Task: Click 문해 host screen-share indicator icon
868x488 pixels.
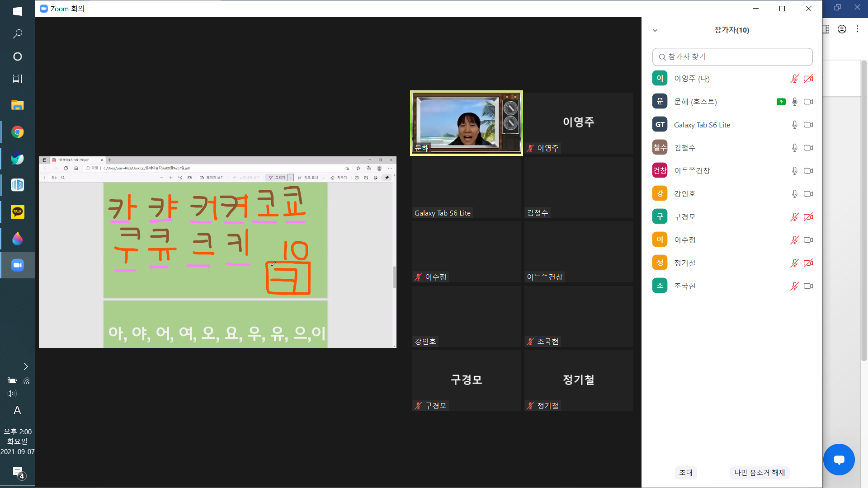Action: click(x=781, y=102)
